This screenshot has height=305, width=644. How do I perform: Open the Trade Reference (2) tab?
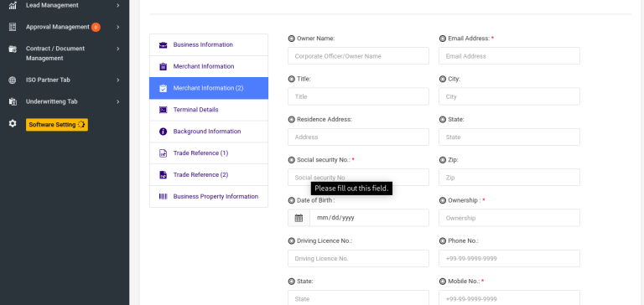coord(209,175)
